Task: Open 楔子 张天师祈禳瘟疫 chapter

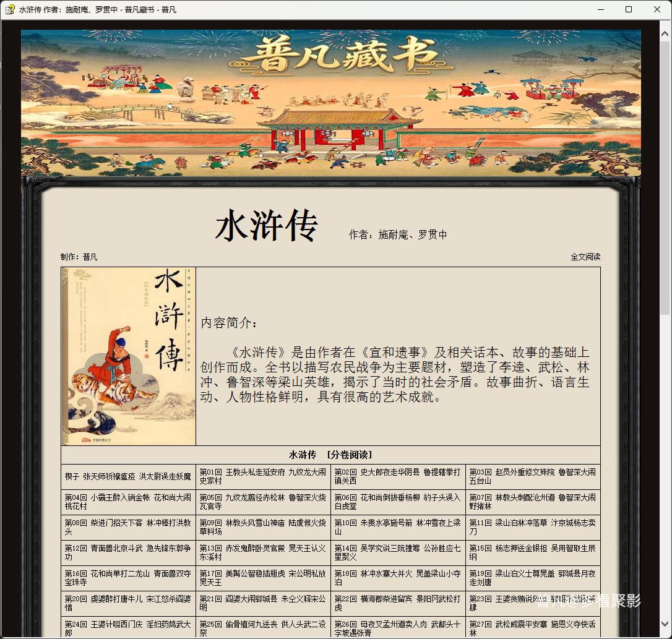Action: click(127, 476)
